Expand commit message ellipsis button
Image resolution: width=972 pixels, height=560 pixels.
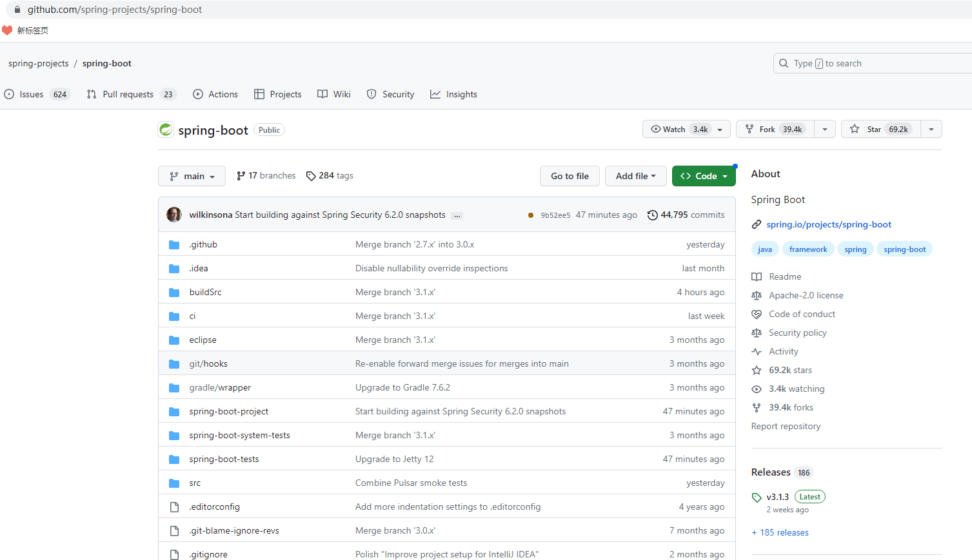457,216
